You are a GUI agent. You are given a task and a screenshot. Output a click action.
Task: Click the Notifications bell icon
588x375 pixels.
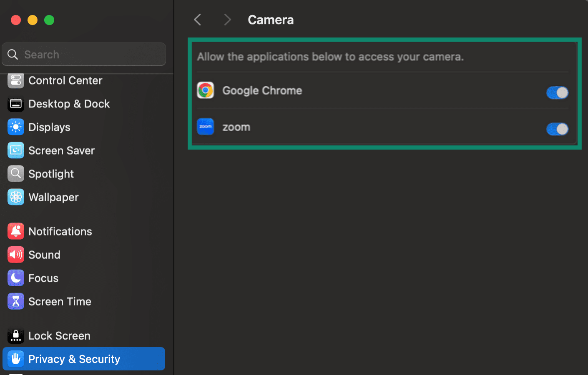tap(15, 231)
